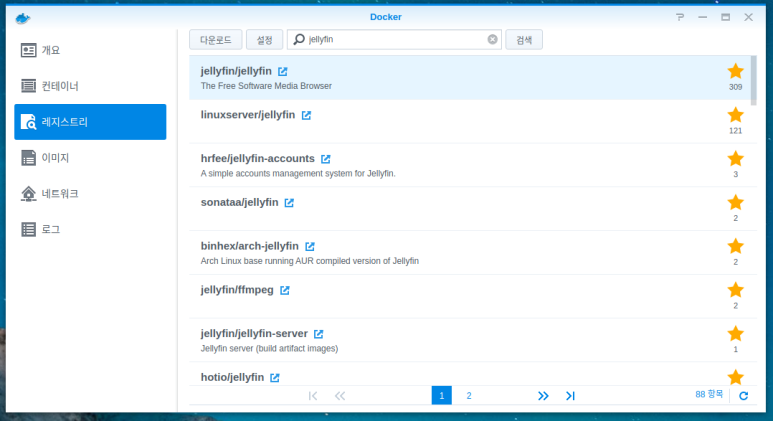
Task: Go to page 2 of results
Action: coord(469,395)
